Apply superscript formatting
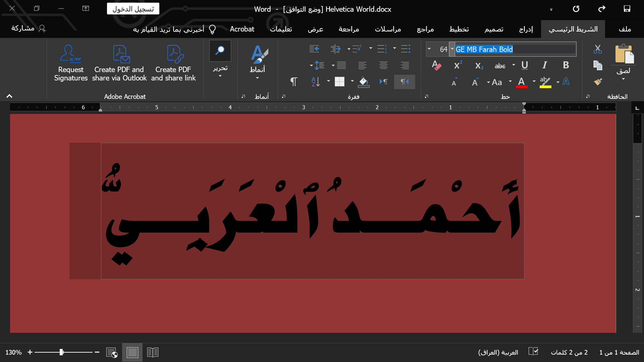This screenshot has height=362, width=644. (458, 65)
